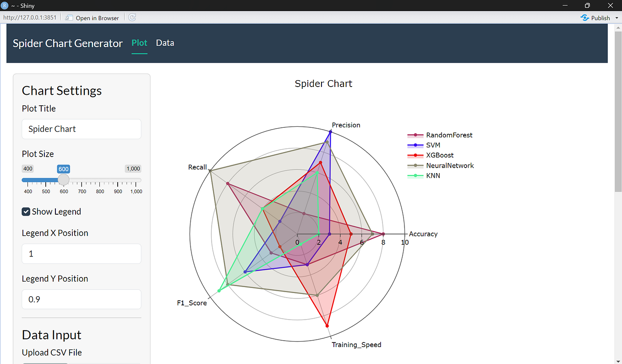The image size is (622, 364).
Task: Click the Open in Browser viewer icon
Action: 69,17
